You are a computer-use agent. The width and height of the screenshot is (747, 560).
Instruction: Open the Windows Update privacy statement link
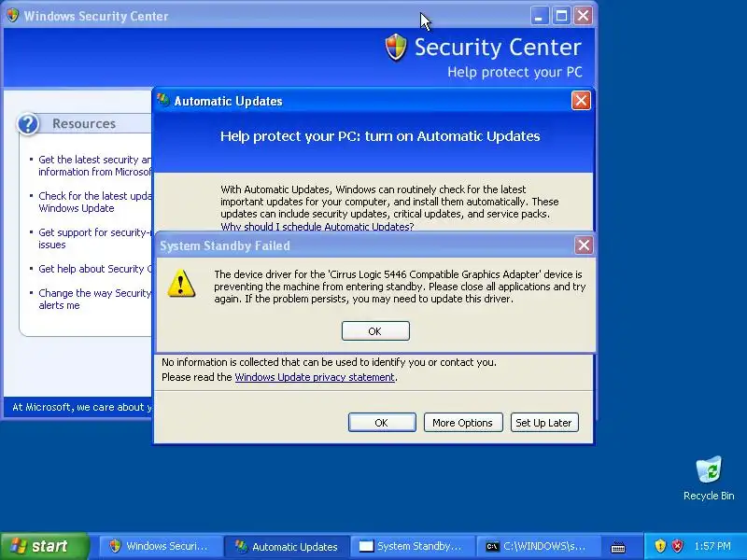tap(315, 377)
